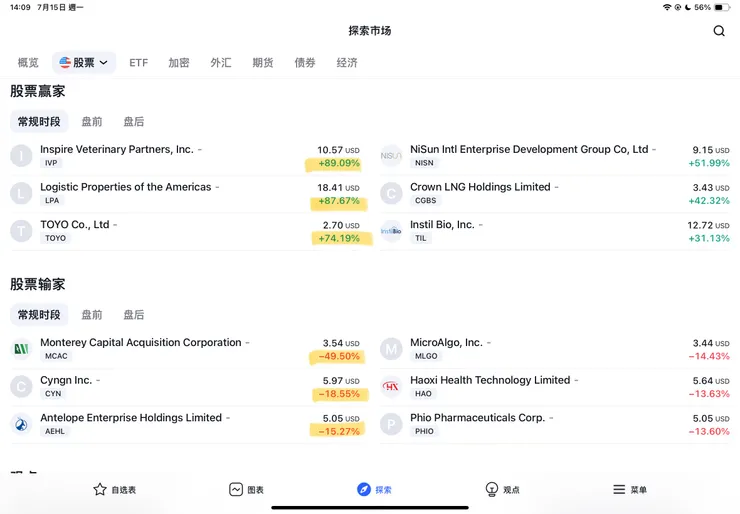The width and height of the screenshot is (740, 514).
Task: Tap the Inspire Veterinary Partners logo circle
Action: pyautogui.click(x=21, y=156)
